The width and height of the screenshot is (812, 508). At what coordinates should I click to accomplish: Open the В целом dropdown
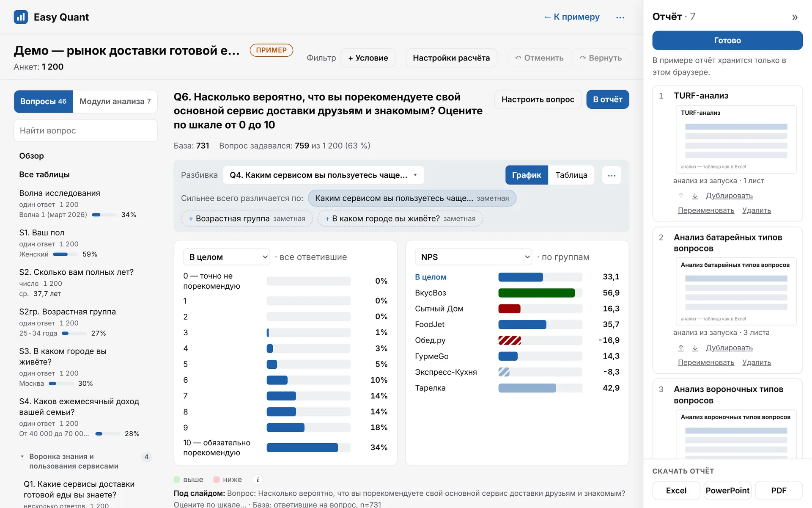point(227,257)
